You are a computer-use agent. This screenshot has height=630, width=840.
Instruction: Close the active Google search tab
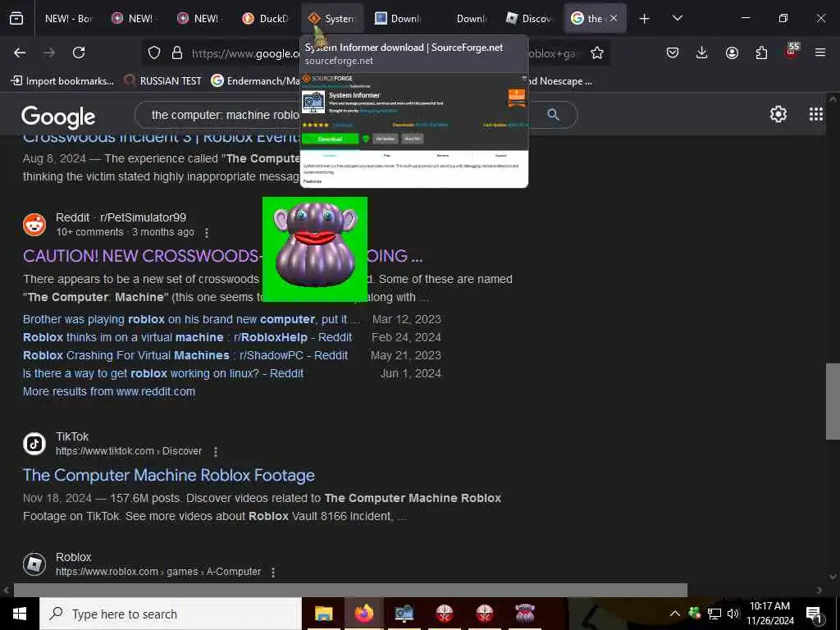coord(614,18)
